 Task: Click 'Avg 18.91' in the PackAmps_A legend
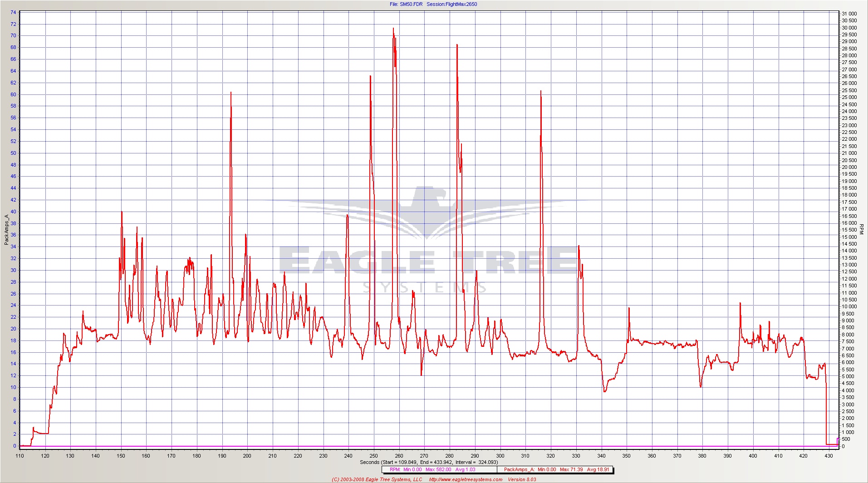click(598, 469)
